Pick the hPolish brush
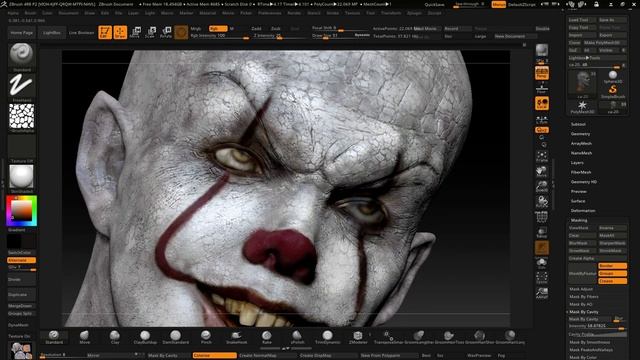The image size is (640, 360). tap(297, 337)
